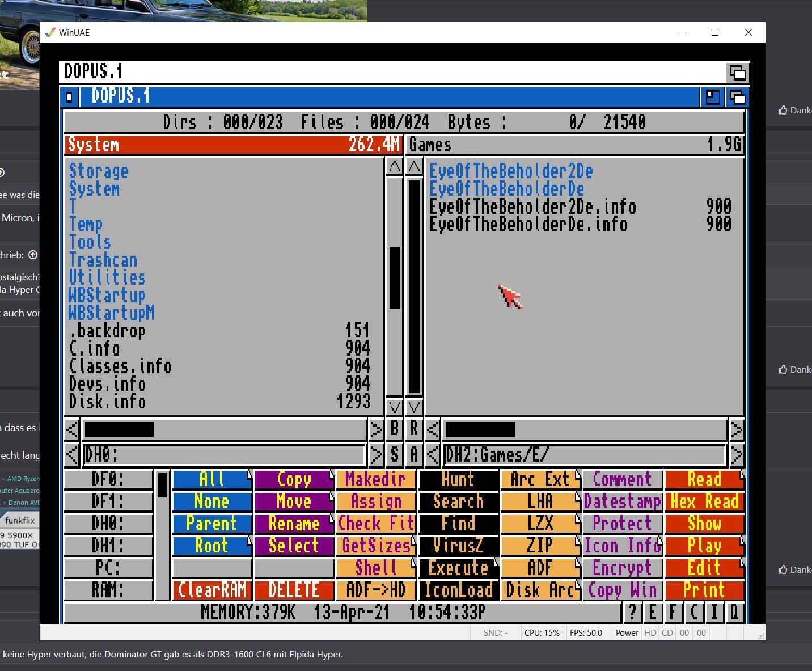The width and height of the screenshot is (812, 671).
Task: Click the Hex Read button
Action: 704,501
